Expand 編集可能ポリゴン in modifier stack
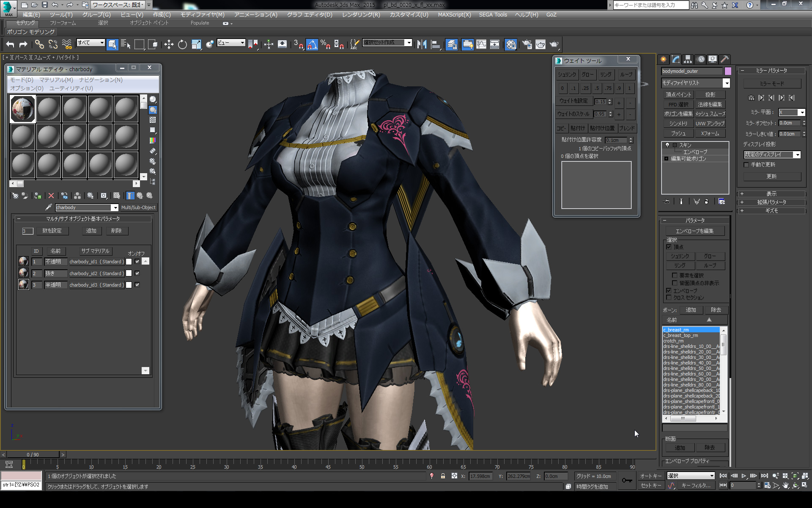Image resolution: width=812 pixels, height=508 pixels. pos(667,159)
